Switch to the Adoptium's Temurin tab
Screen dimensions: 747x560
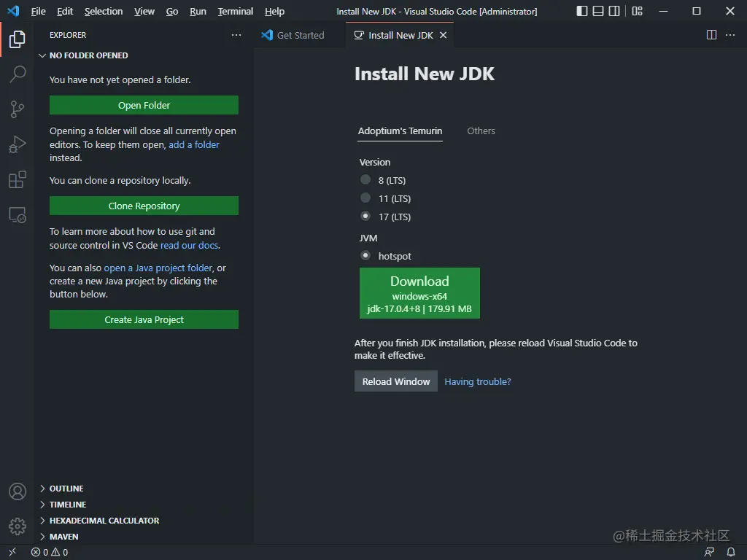[x=400, y=131]
